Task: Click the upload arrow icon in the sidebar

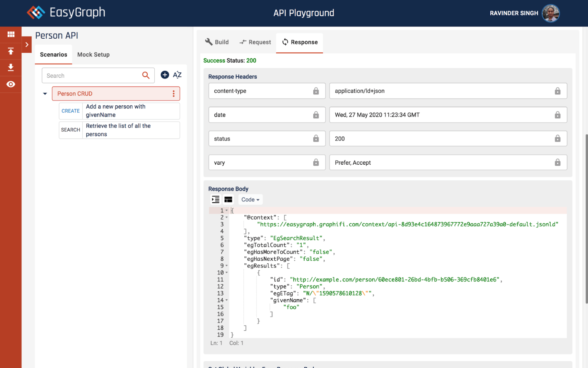Action: pyautogui.click(x=11, y=51)
